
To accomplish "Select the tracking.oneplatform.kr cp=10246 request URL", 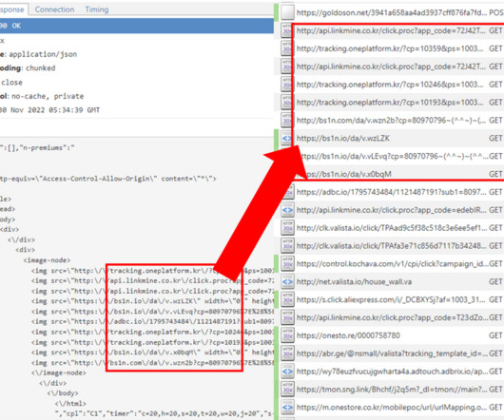I will tap(390, 85).
